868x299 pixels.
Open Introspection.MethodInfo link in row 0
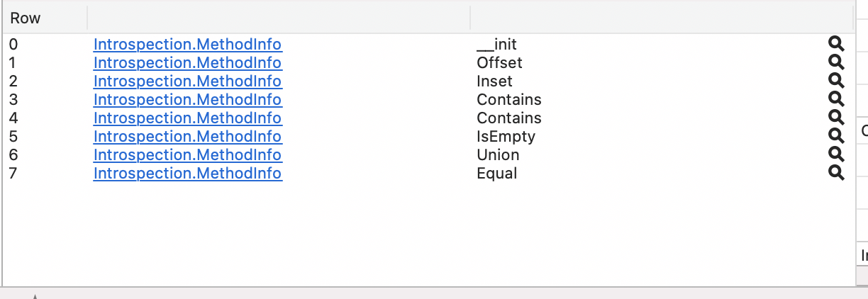coord(187,45)
